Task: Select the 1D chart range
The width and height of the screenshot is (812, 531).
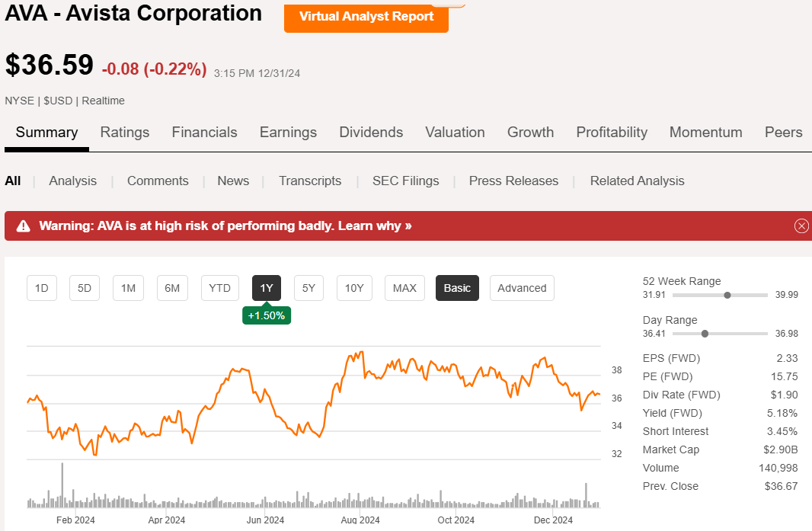Action: (x=42, y=288)
